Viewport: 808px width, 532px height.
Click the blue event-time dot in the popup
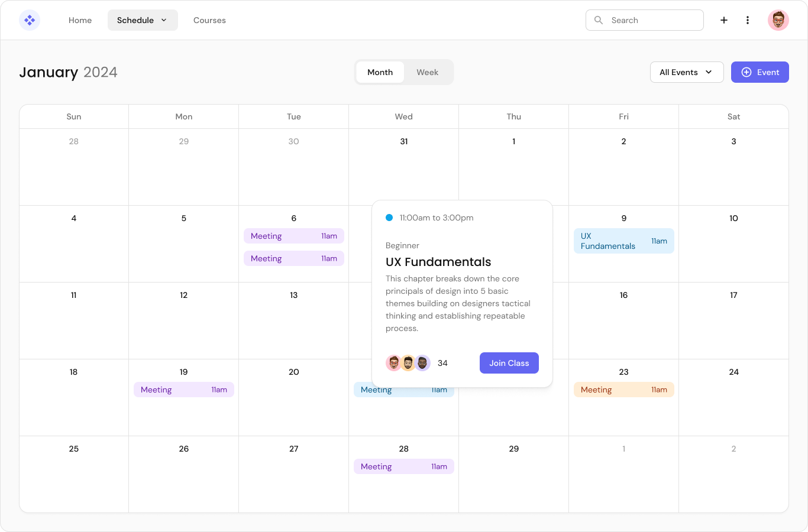tap(389, 218)
